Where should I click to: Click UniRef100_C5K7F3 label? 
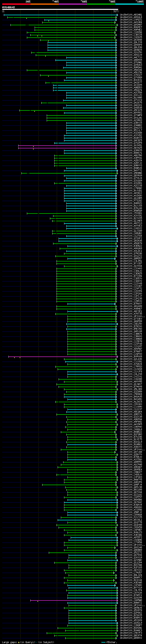click(x=131, y=633)
